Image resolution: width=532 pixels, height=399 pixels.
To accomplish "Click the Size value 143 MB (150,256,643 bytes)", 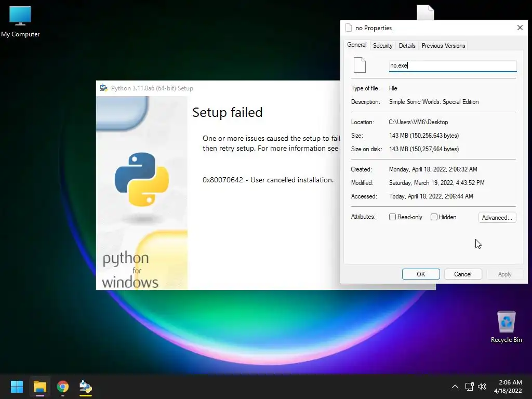I will point(424,136).
